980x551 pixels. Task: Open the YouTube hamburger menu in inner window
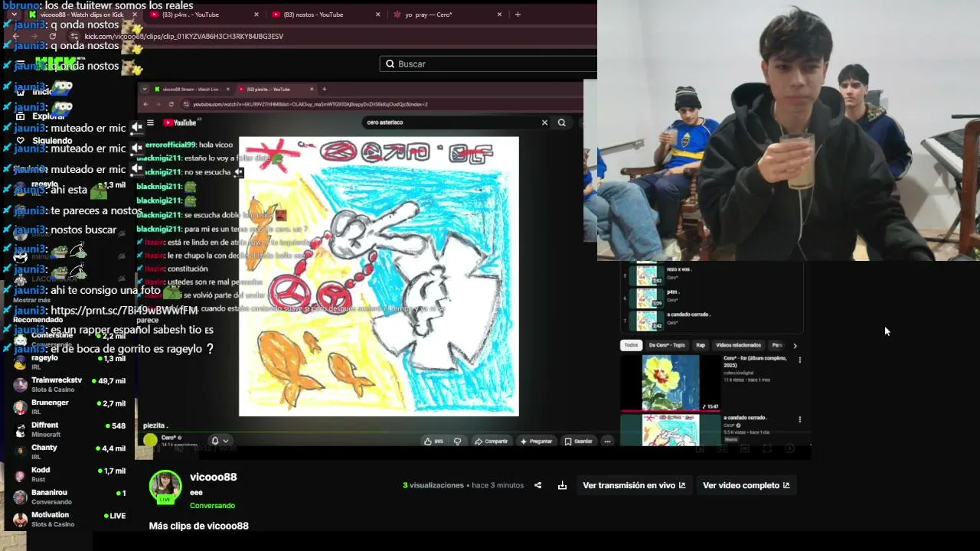pyautogui.click(x=150, y=122)
